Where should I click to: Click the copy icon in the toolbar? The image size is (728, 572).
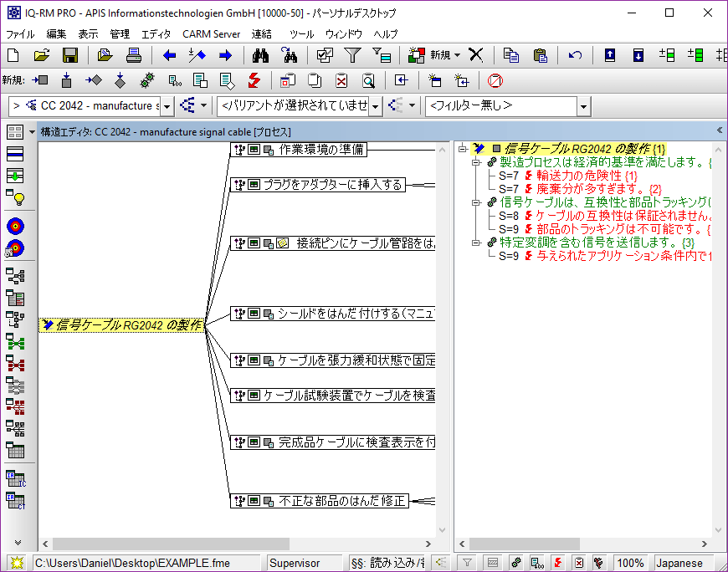click(x=511, y=55)
